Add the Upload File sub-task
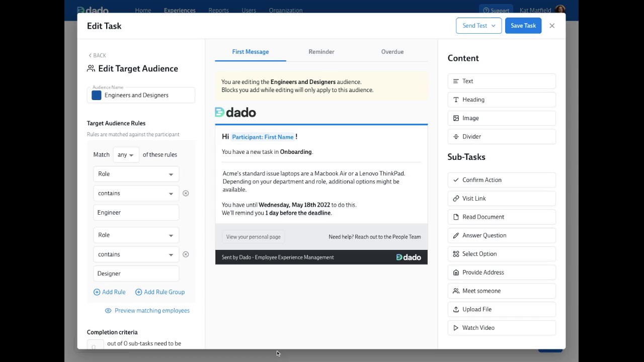644x362 pixels. pyautogui.click(x=501, y=310)
